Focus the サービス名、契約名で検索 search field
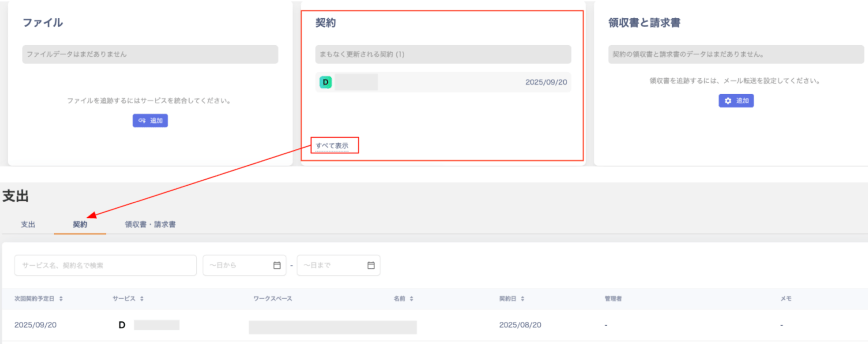 pyautogui.click(x=105, y=265)
